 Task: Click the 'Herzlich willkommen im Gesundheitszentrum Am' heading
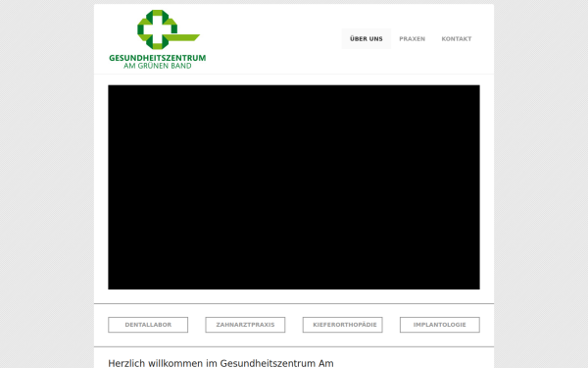220,363
